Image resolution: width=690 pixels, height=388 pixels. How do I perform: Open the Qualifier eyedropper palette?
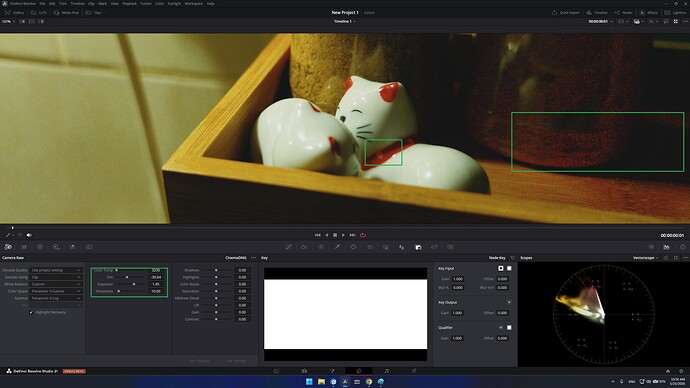tap(337, 247)
